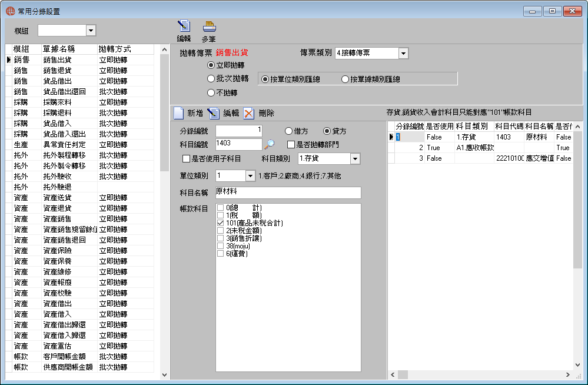588x385 pixels.
Task: Click the 拋轉方式 column header
Action: (125, 49)
